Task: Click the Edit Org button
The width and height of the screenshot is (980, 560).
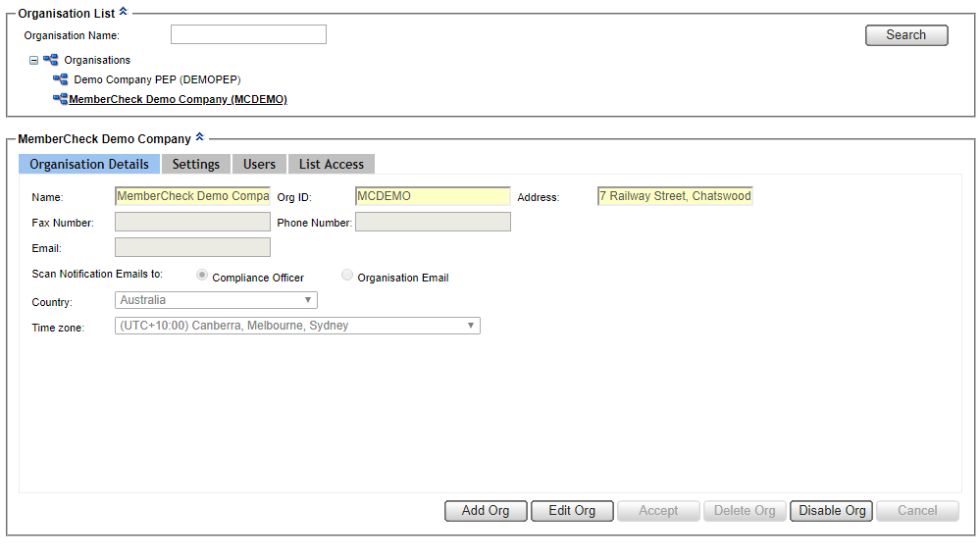Action: tap(572, 511)
